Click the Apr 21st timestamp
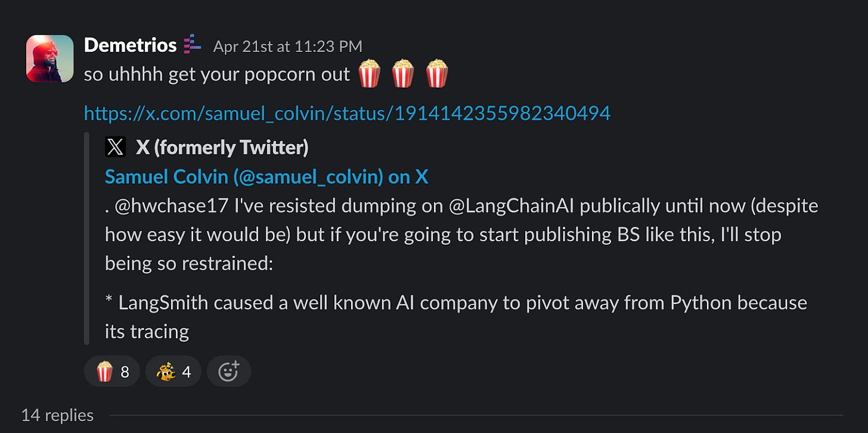This screenshot has height=433, width=868. point(287,45)
